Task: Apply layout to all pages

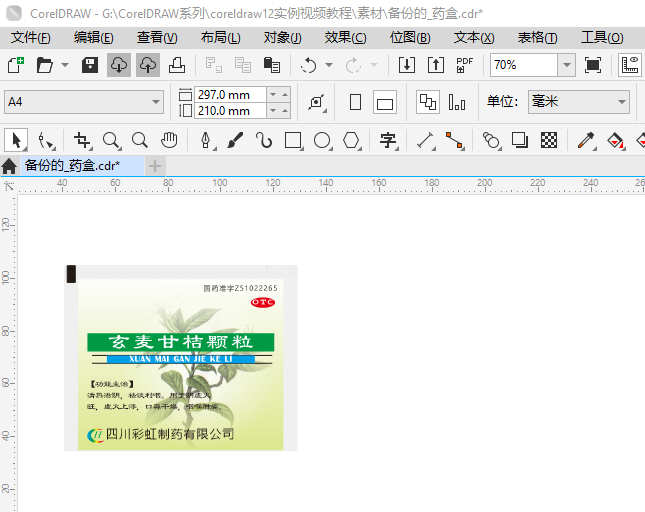Action: pyautogui.click(x=428, y=102)
